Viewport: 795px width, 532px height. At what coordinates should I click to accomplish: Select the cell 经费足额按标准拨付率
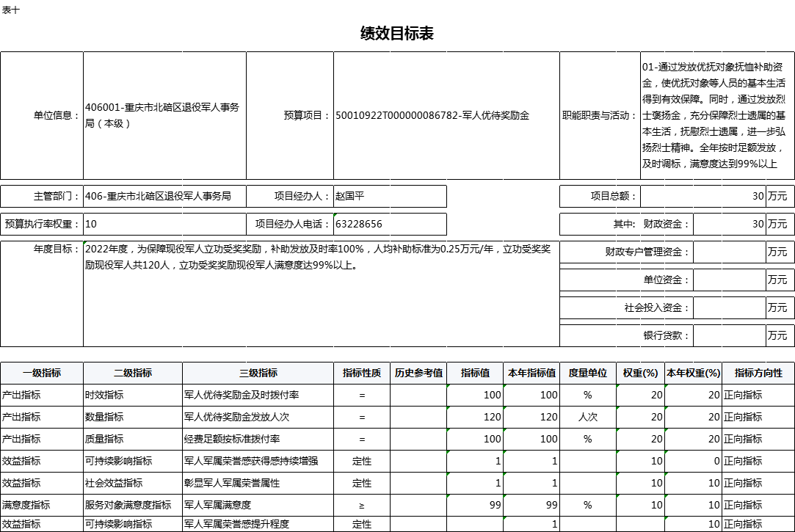[x=258, y=440]
